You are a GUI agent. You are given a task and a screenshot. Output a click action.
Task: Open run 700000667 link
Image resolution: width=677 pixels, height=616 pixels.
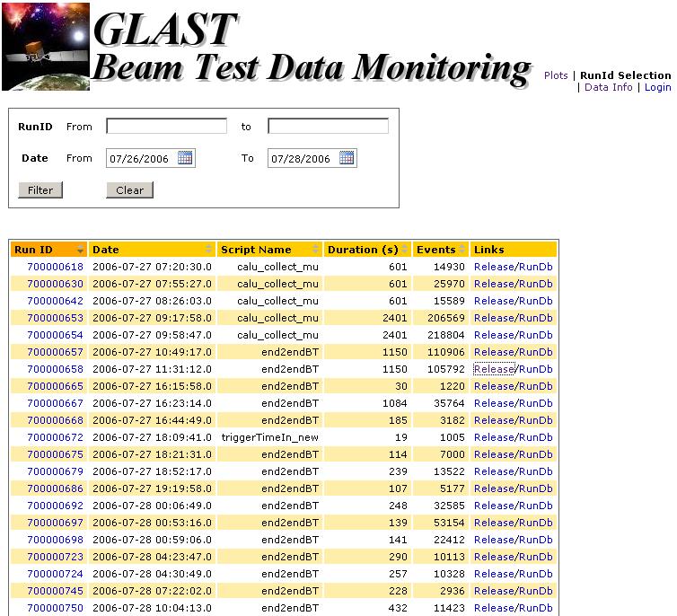[56, 403]
